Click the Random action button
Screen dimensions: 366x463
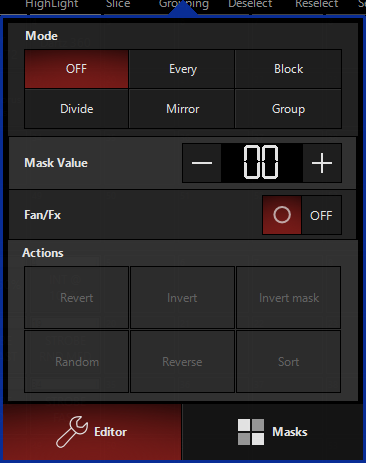76,362
